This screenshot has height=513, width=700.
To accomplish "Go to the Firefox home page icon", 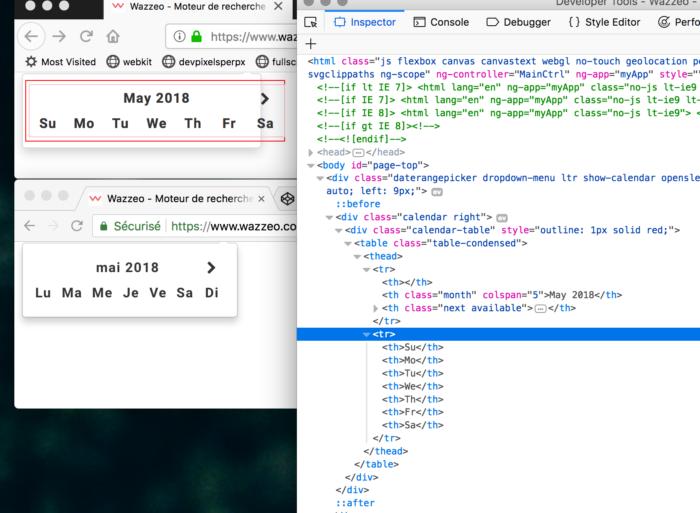I will point(113,36).
